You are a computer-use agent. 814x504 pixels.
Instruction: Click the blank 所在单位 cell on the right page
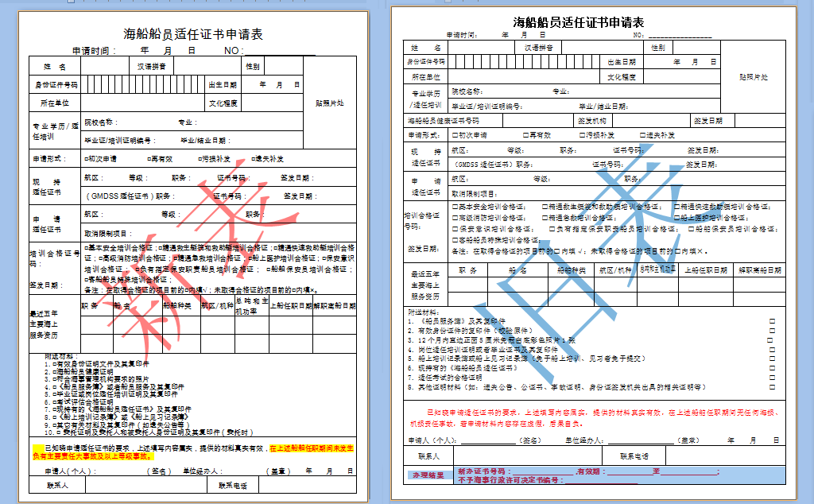[x=523, y=77]
